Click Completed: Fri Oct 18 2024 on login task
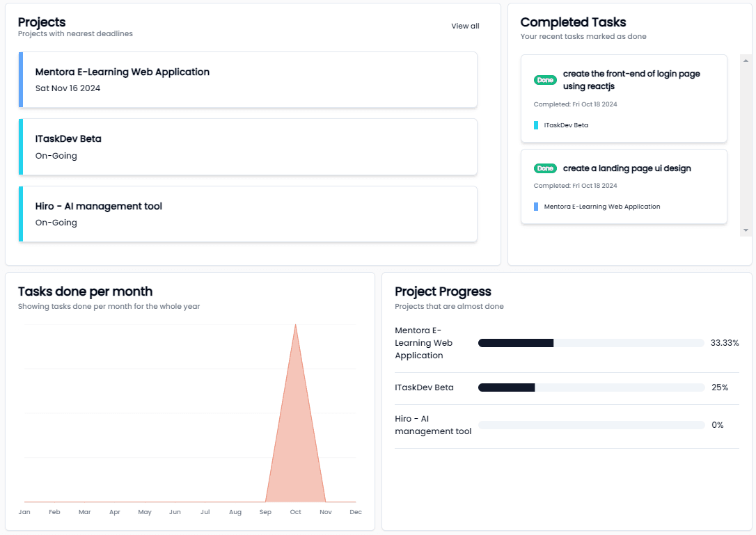The height and width of the screenshot is (535, 756). point(575,104)
